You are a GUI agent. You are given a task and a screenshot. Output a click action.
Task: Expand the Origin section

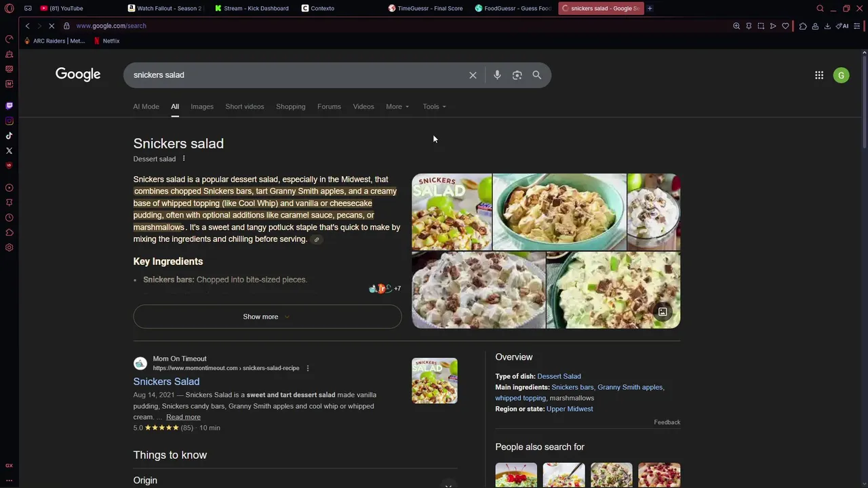(295, 481)
